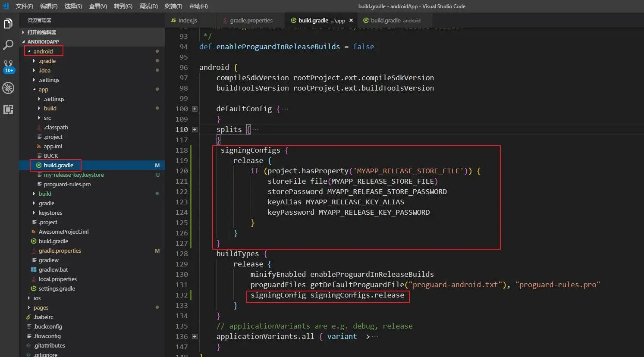
Task: Click the 'minifyEnabled enableProguardInReleaseBuilds' line
Action: (x=342, y=275)
